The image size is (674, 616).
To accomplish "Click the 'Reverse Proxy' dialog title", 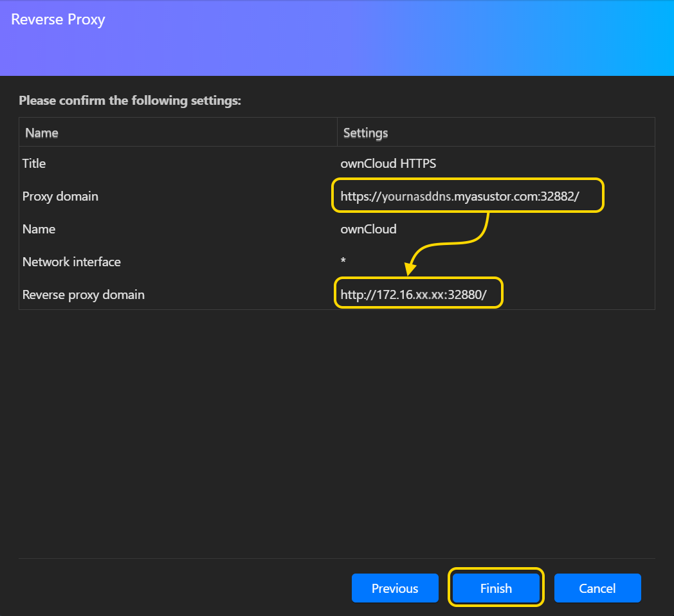I will coord(58,20).
